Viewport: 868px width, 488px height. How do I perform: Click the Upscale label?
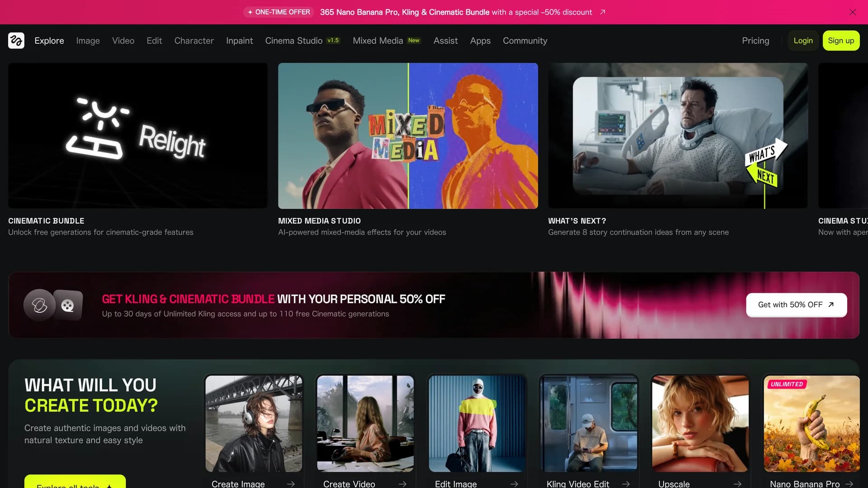pyautogui.click(x=674, y=484)
